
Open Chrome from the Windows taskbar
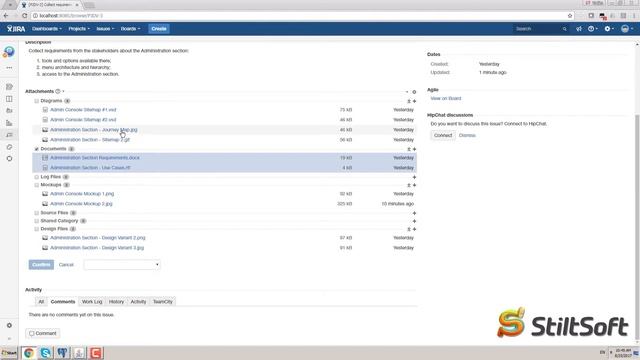(x=29, y=353)
